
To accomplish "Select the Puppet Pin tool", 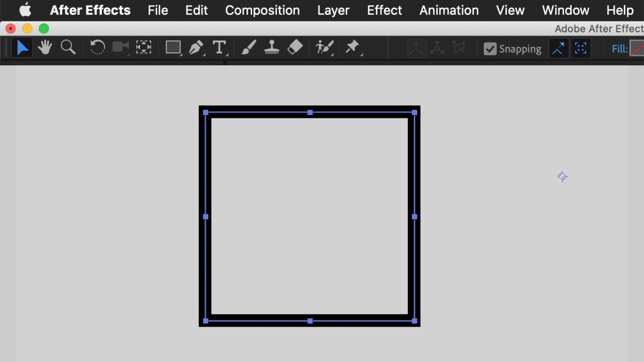I will click(352, 47).
